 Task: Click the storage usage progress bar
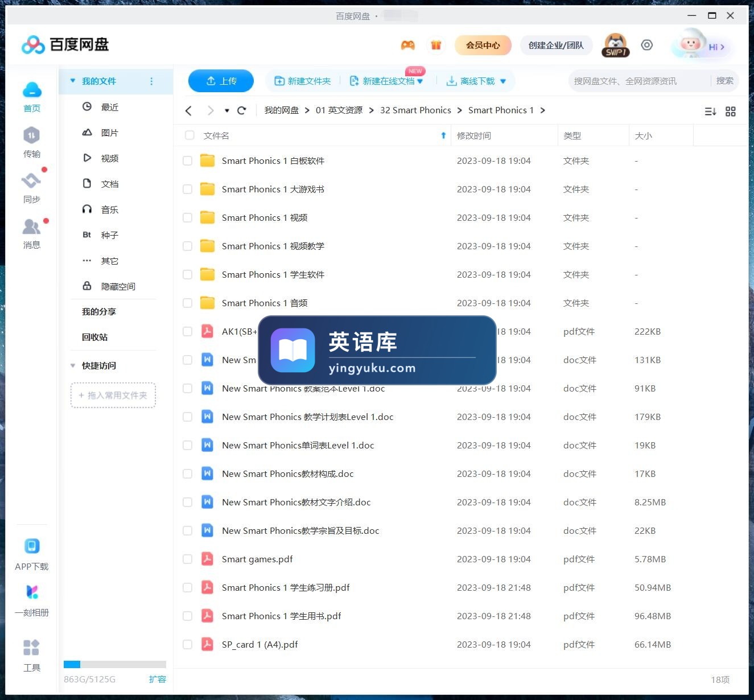pyautogui.click(x=115, y=664)
